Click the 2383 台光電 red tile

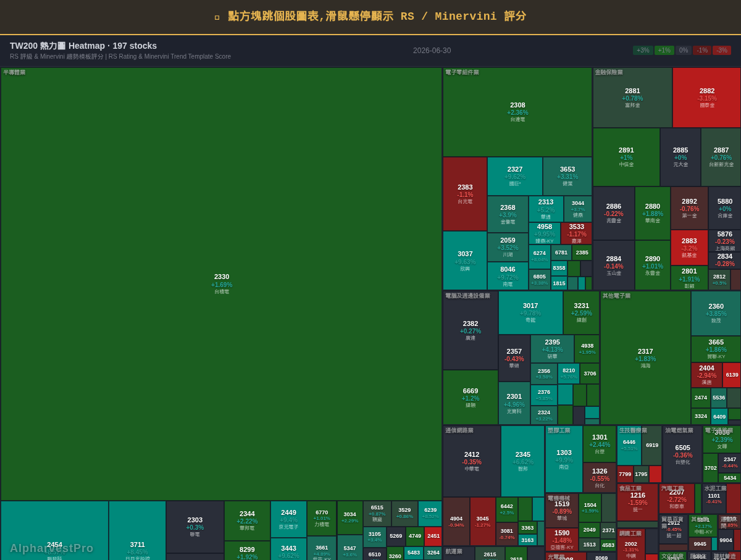(465, 194)
